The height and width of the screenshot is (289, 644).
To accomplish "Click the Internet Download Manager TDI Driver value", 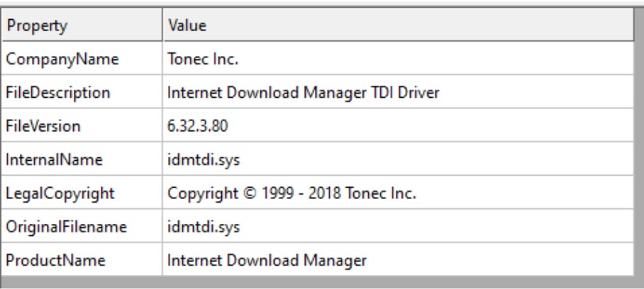I will (299, 93).
